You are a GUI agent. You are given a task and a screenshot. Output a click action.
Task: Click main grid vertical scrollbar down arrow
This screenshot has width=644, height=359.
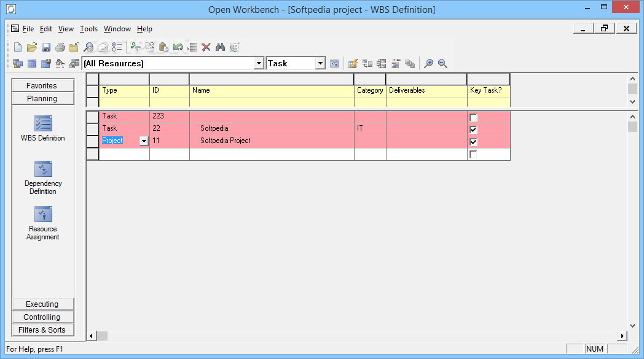pyautogui.click(x=632, y=326)
